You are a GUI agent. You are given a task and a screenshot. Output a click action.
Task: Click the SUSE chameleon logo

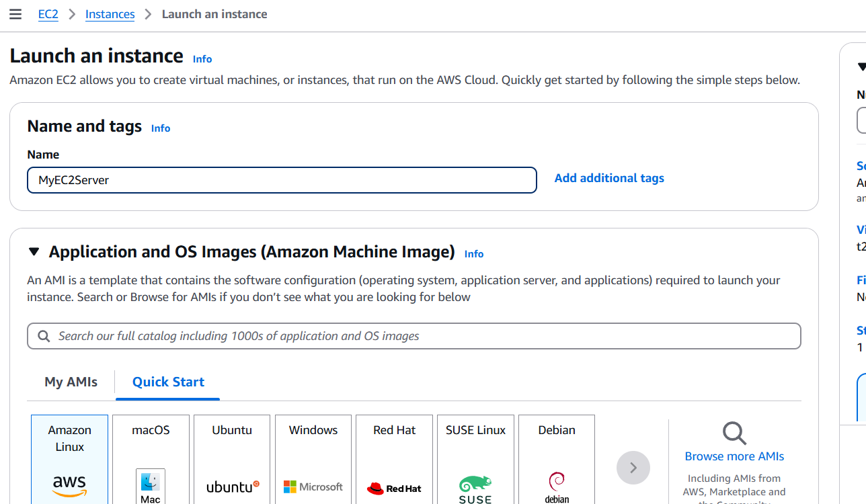[475, 489]
